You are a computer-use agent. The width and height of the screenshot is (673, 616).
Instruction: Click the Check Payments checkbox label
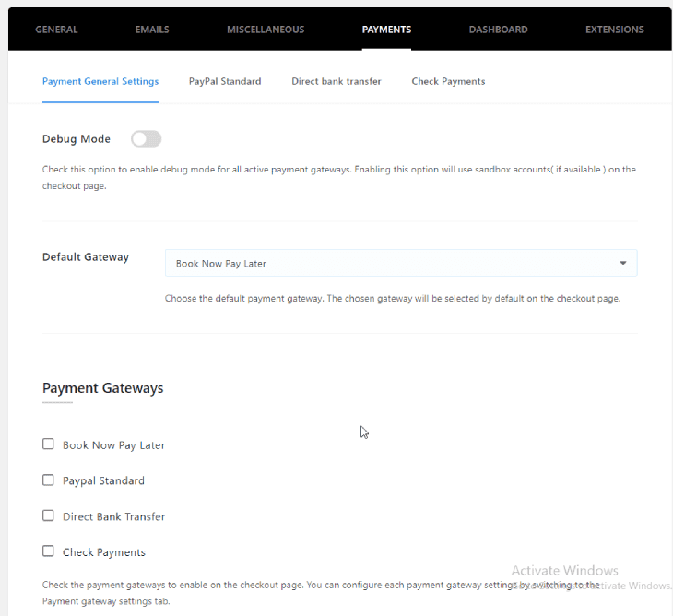point(104,552)
